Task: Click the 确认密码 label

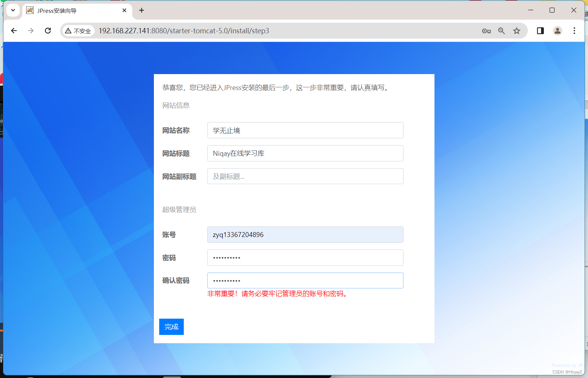Action: (x=176, y=280)
